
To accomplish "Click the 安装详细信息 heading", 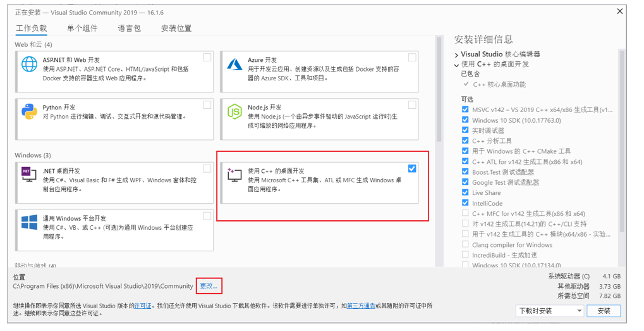I will [483, 39].
